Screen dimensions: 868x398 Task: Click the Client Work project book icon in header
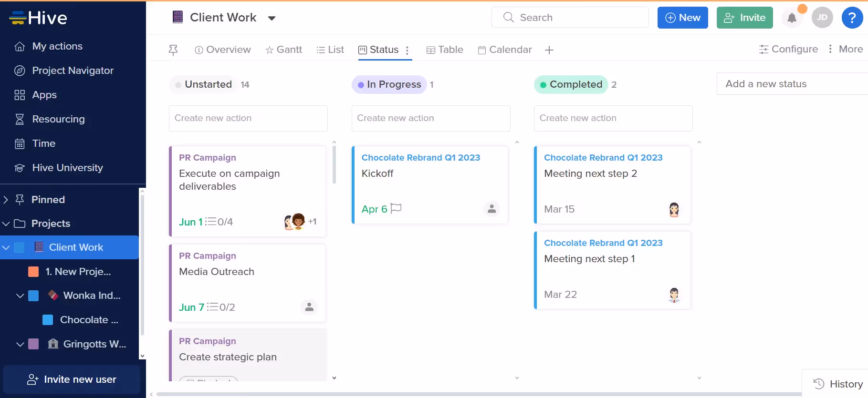tap(178, 18)
